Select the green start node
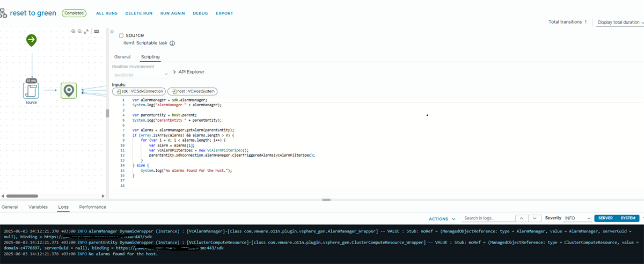644x264 pixels. tap(32, 40)
